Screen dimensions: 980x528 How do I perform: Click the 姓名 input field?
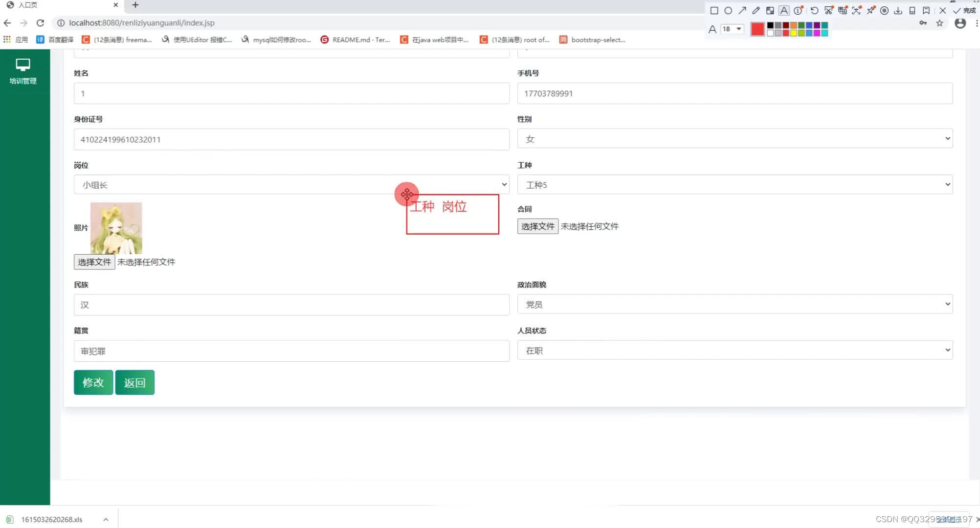tap(291, 93)
